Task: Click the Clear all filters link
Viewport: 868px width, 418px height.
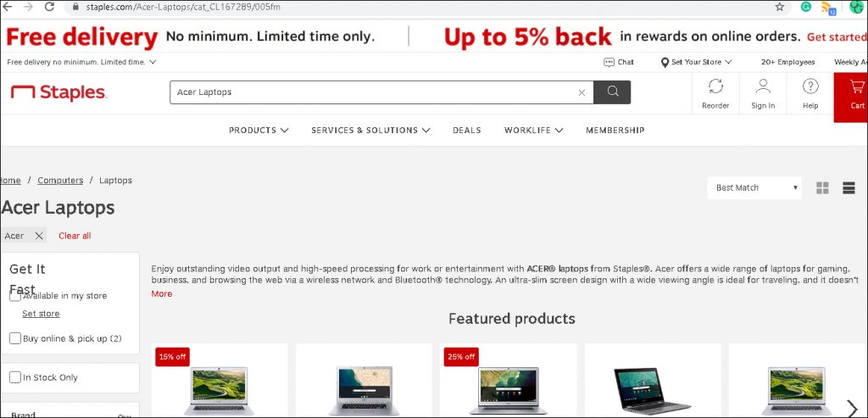Action: 75,236
